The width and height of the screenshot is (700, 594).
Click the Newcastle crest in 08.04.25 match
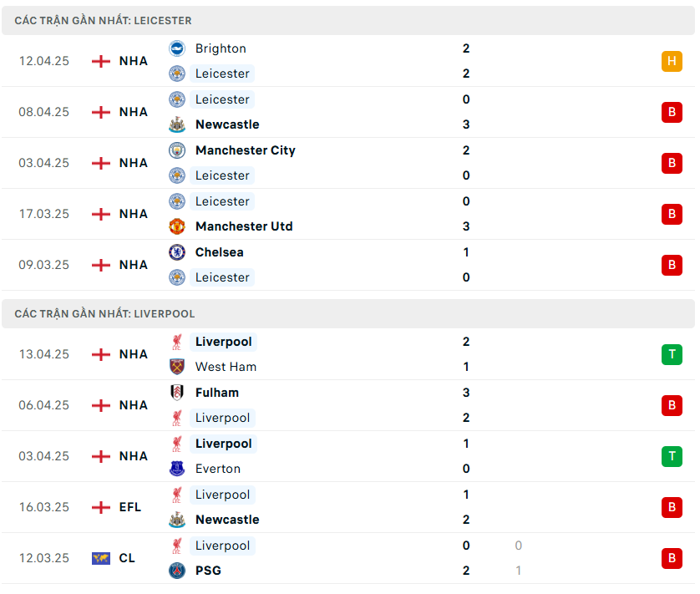177,124
